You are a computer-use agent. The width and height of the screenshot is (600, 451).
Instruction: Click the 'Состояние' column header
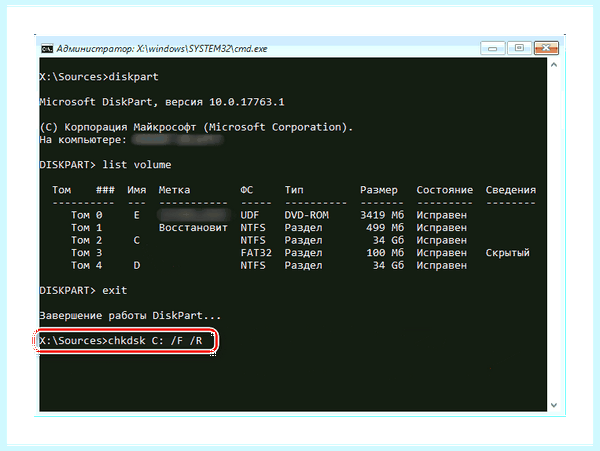pyautogui.click(x=445, y=190)
